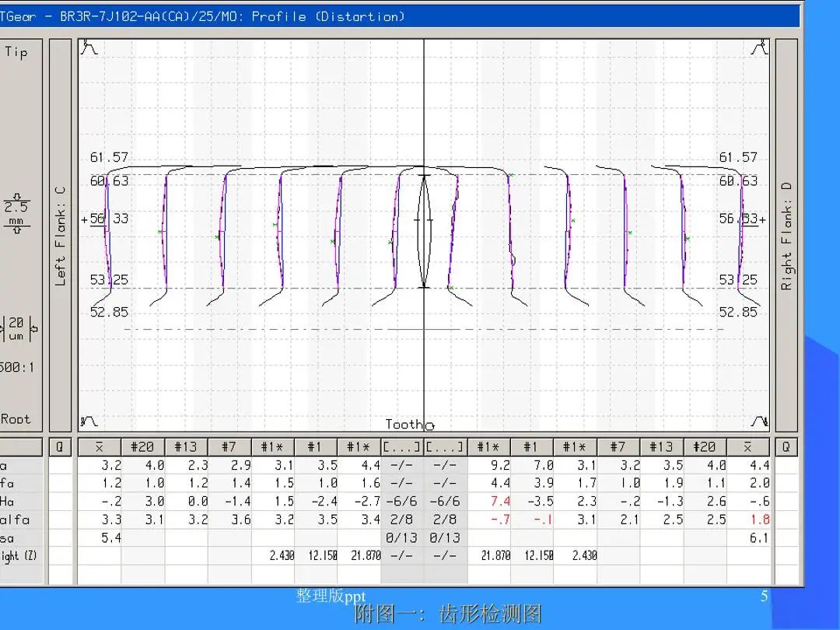Click the lens-shaped crowning symbol at center

pyautogui.click(x=424, y=232)
